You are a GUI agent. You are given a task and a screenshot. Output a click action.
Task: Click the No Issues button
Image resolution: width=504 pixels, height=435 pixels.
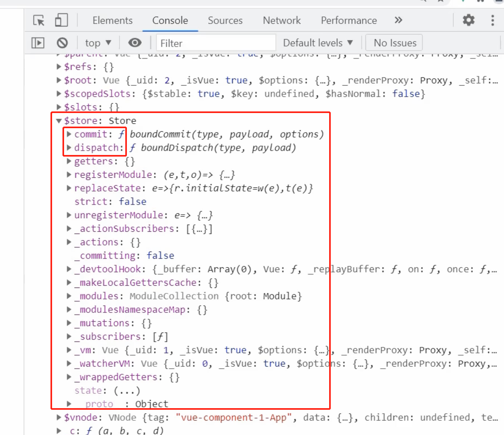pyautogui.click(x=394, y=43)
